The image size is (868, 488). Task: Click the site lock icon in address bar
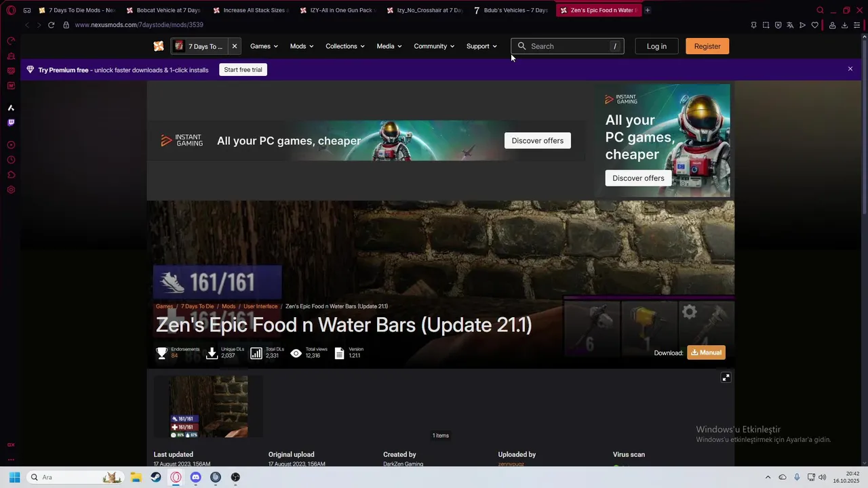[66, 25]
